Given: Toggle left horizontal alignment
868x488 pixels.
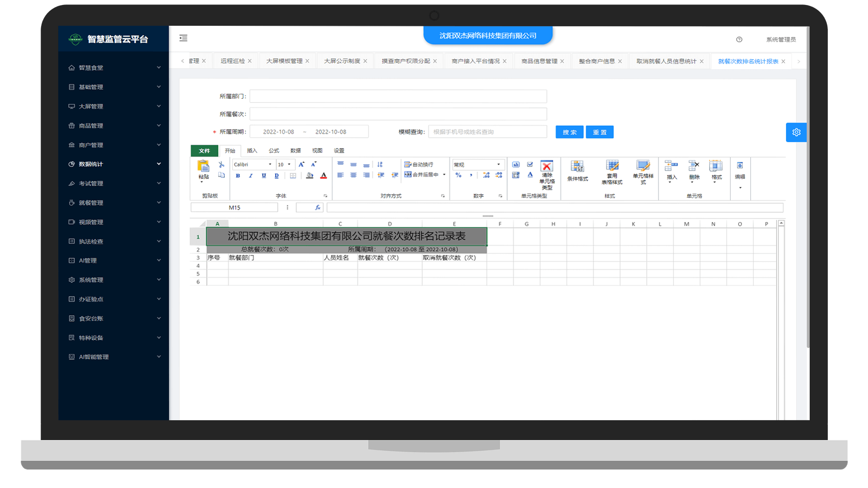Looking at the screenshot, I should [x=340, y=175].
